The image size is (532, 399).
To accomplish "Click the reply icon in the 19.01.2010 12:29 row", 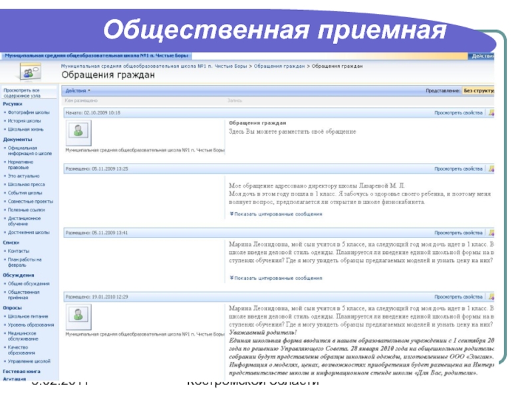I will tap(491, 297).
